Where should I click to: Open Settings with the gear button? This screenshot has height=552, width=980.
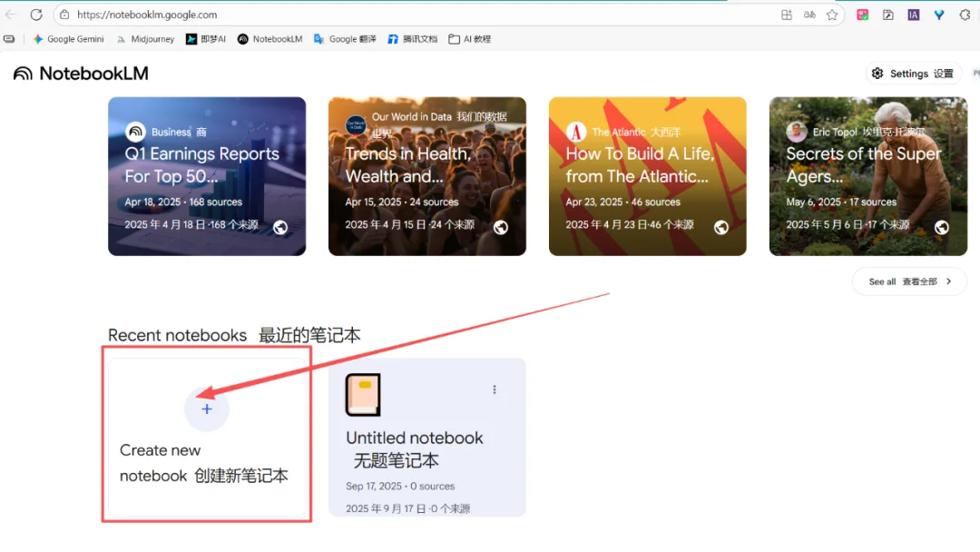coord(913,74)
